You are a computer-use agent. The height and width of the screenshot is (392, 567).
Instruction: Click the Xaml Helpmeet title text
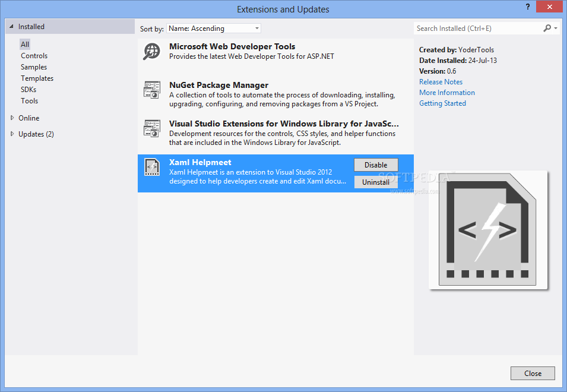200,162
